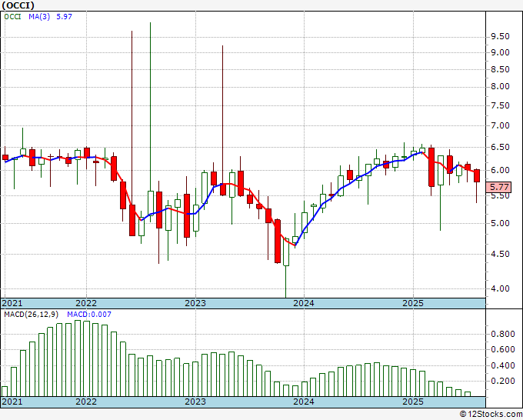The height and width of the screenshot is (420, 523).
Task: Click the MACD:0.007 value label
Action: [89, 315]
